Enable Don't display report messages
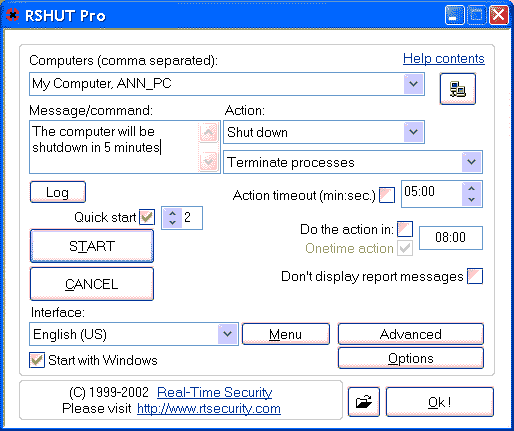 point(475,276)
